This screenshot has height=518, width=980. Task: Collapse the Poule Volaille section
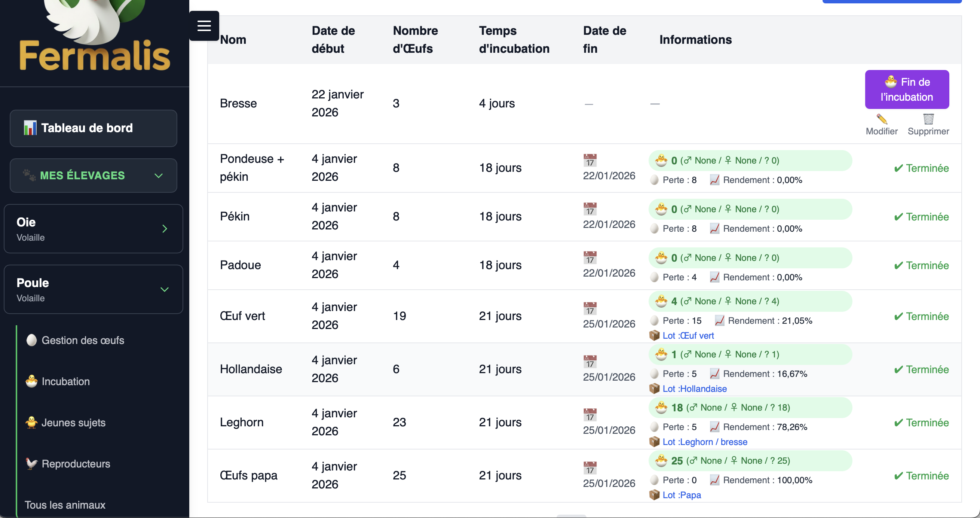(164, 289)
